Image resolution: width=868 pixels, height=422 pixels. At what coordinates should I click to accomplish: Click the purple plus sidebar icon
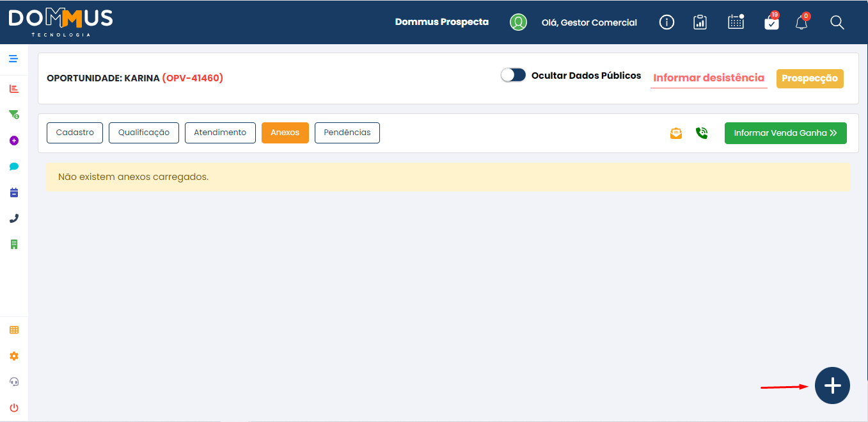[14, 140]
